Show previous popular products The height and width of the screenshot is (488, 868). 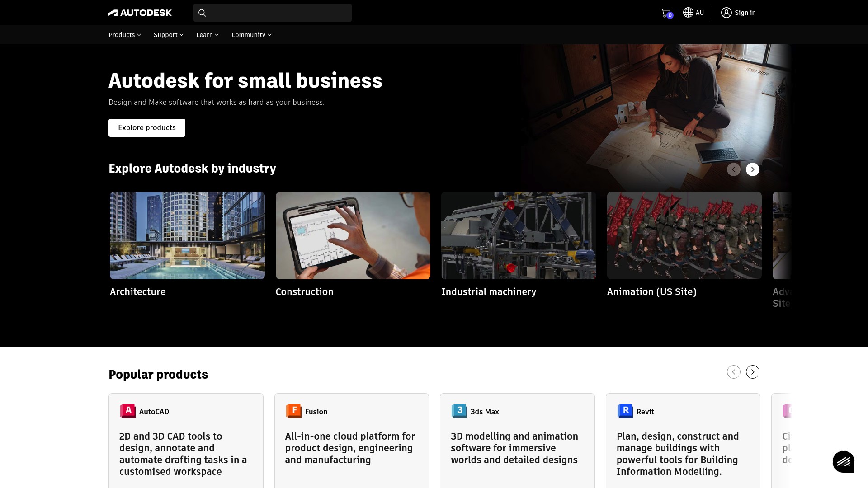(x=734, y=372)
